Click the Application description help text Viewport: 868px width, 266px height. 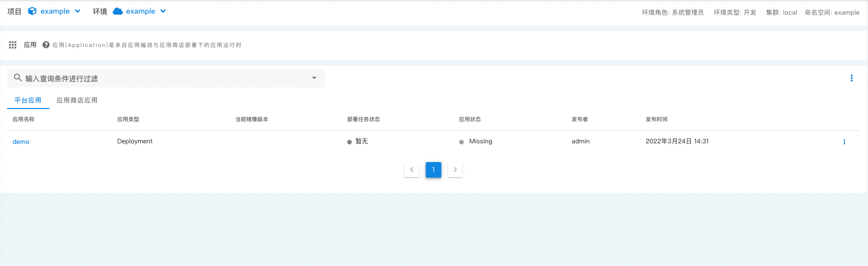(x=147, y=45)
